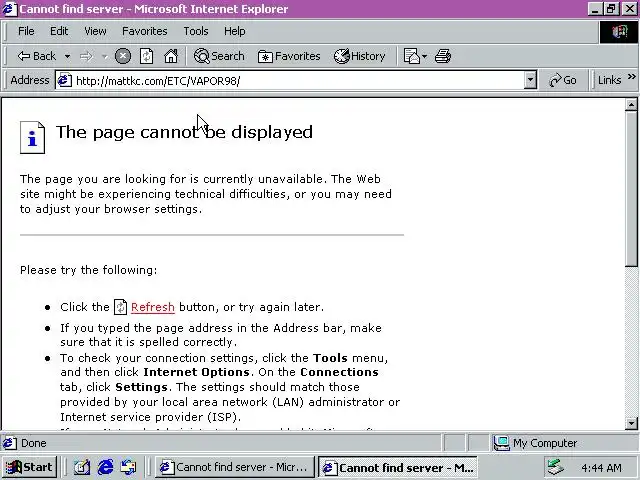Click the My Computer zone in the status bar
The width and height of the screenshot is (640, 480).
point(536,443)
